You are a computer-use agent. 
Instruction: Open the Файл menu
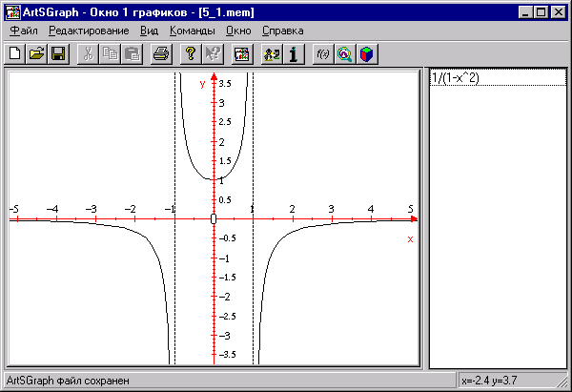click(x=24, y=31)
